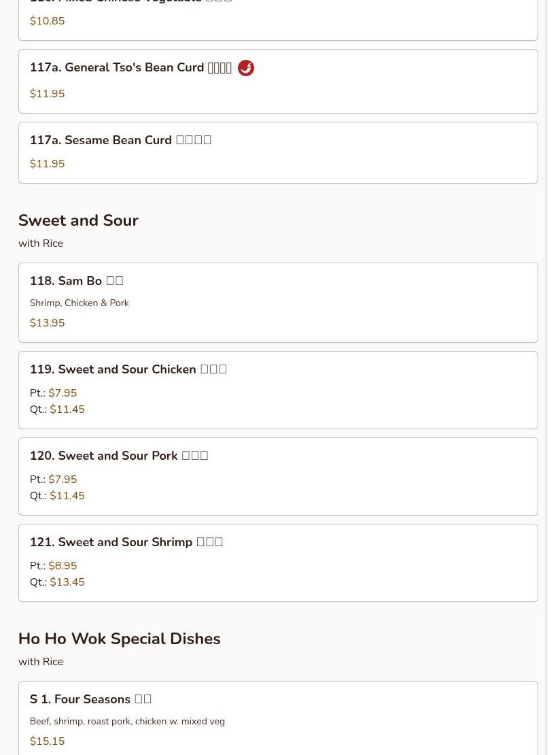Click the Sweet and Sour section heading
Viewport: 560px width, 755px height.
click(78, 220)
